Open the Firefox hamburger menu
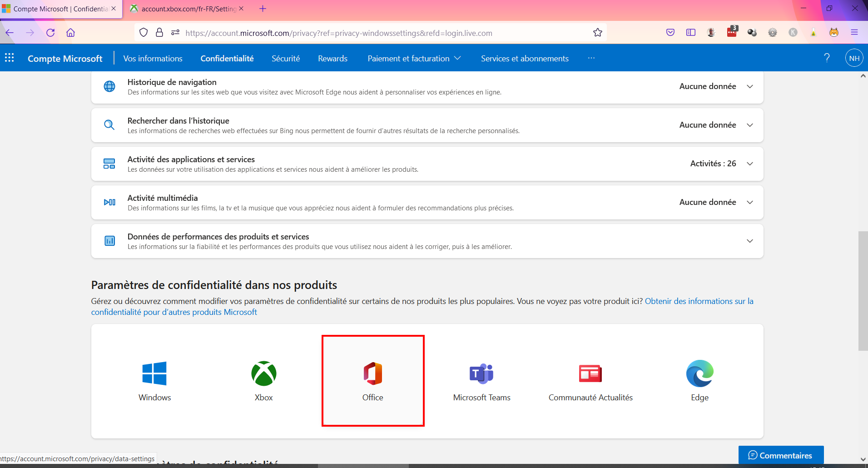The height and width of the screenshot is (468, 868). [854, 33]
